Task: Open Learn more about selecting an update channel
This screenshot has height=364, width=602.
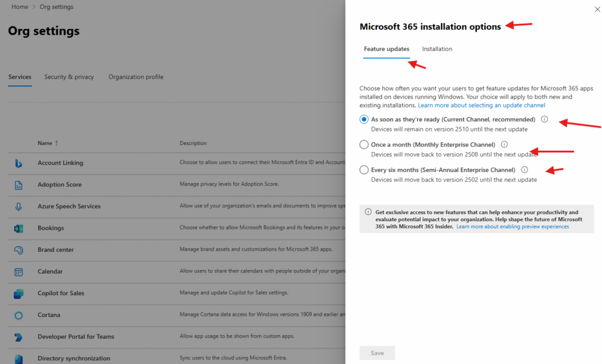Action: point(481,105)
